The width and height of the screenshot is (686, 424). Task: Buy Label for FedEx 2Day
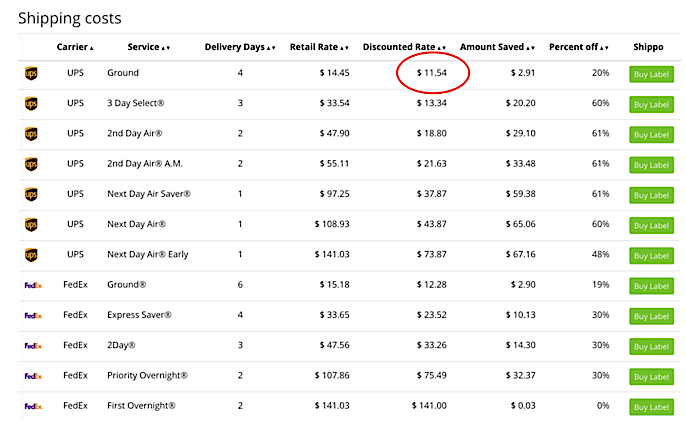pyautogui.click(x=649, y=346)
